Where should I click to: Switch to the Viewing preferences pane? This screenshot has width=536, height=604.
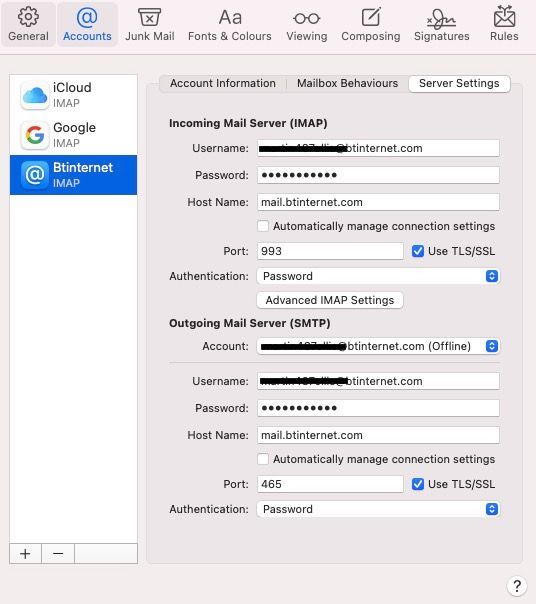coord(307,24)
